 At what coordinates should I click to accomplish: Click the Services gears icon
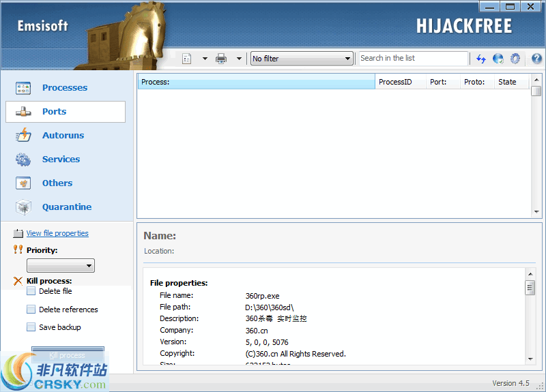pos(23,160)
